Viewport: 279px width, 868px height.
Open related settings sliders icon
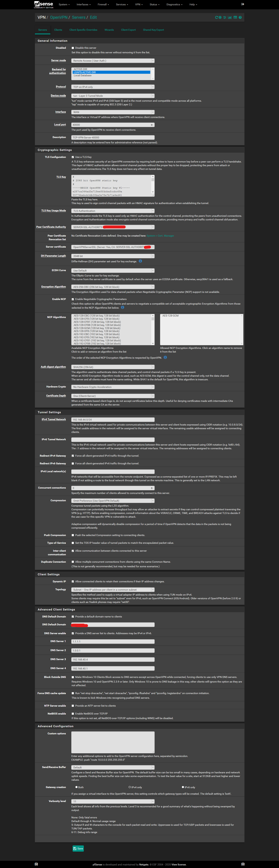[x=225, y=17]
